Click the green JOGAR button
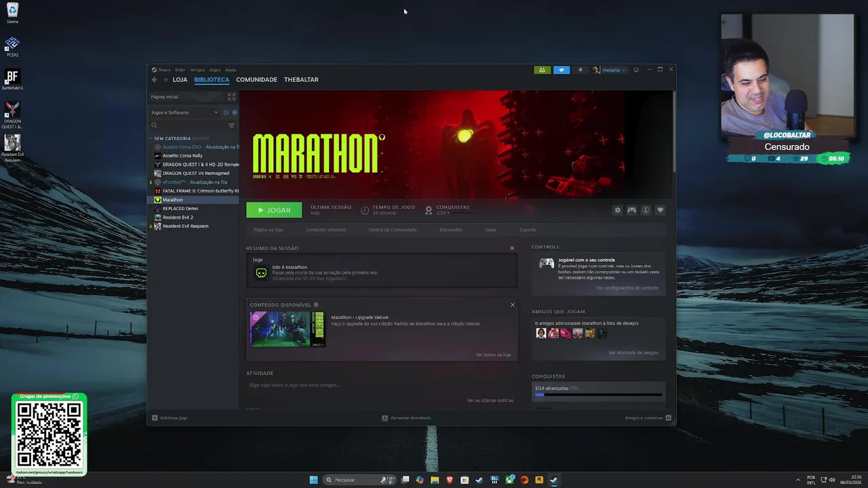 pyautogui.click(x=274, y=210)
